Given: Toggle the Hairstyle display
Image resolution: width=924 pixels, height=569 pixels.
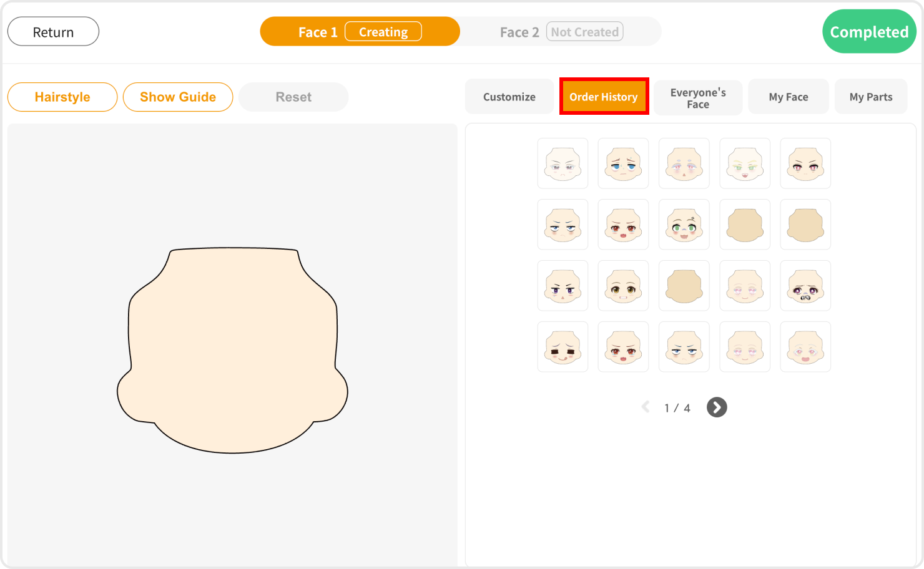Looking at the screenshot, I should (x=62, y=97).
